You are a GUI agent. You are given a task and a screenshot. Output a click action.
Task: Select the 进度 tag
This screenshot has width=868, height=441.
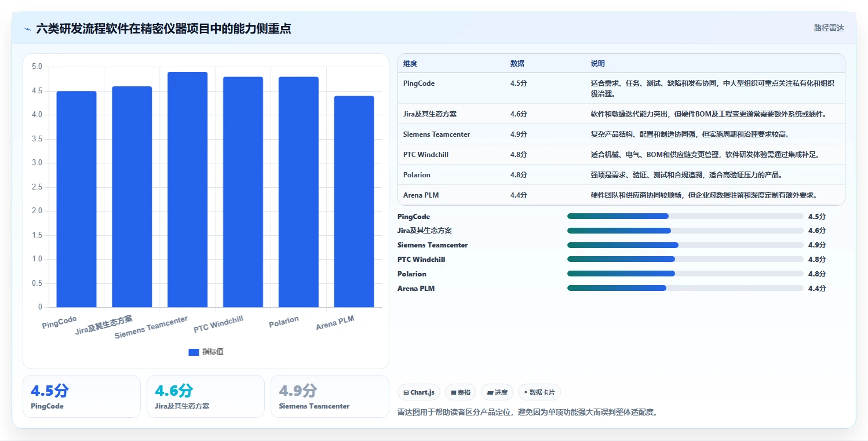coord(497,392)
